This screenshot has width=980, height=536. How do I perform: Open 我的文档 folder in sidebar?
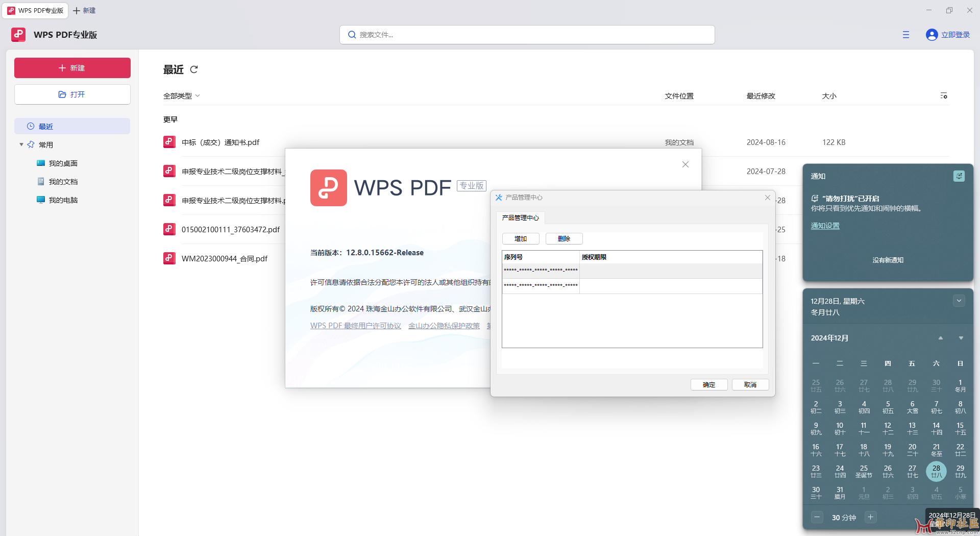[63, 182]
